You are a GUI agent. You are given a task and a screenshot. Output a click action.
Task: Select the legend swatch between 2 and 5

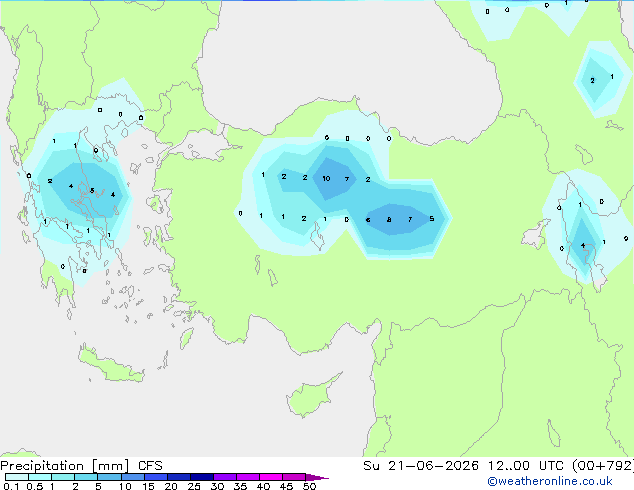coord(86,477)
